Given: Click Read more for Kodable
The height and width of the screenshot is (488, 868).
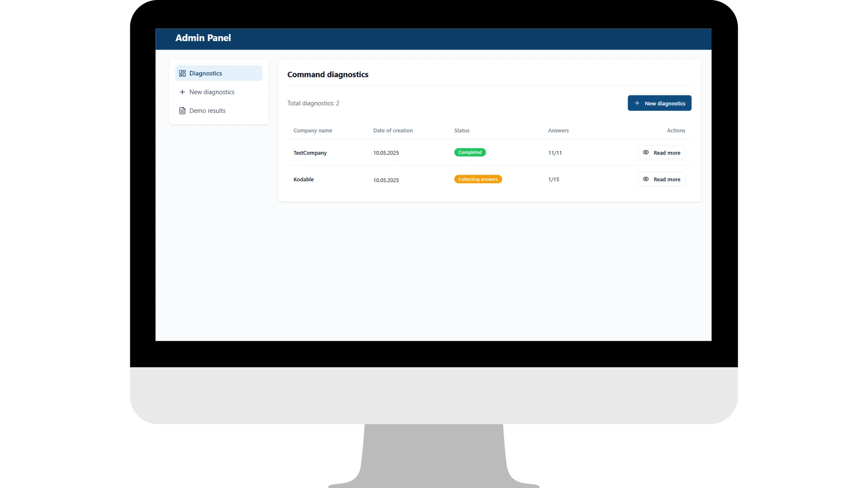Looking at the screenshot, I should 661,179.
